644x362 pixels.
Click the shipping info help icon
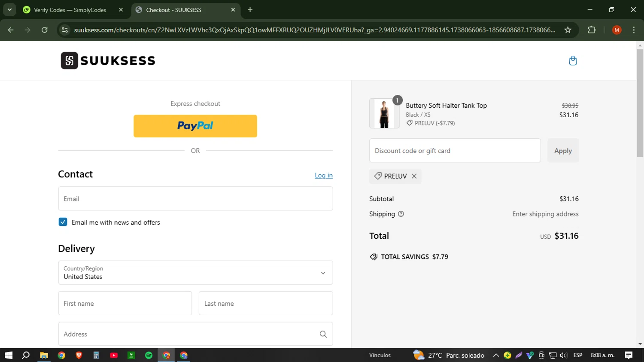click(x=401, y=214)
